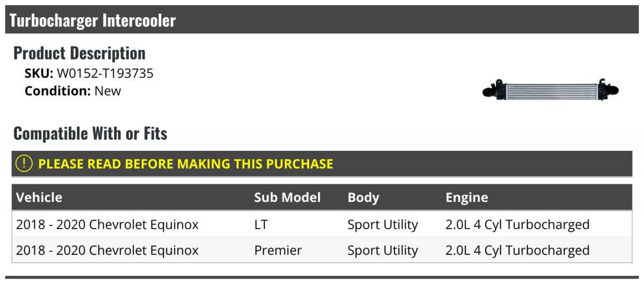Click 2.0L 4 Cyl Turbocharged in Premier row
Viewport: 644px width, 284px height.
[x=517, y=250]
